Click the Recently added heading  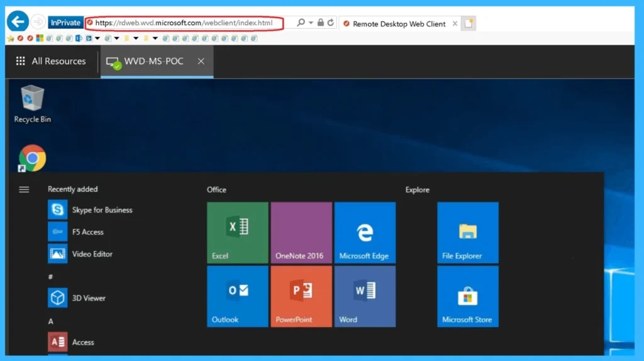click(x=73, y=189)
